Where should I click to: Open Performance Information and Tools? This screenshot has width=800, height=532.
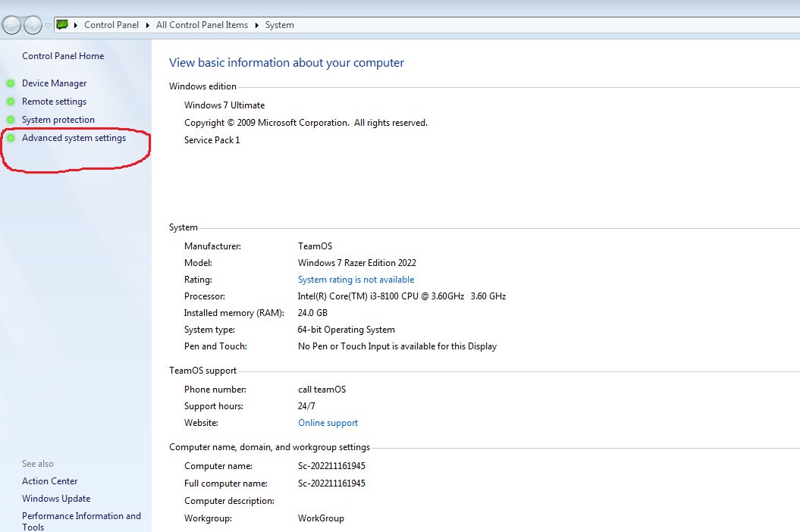[x=81, y=521]
